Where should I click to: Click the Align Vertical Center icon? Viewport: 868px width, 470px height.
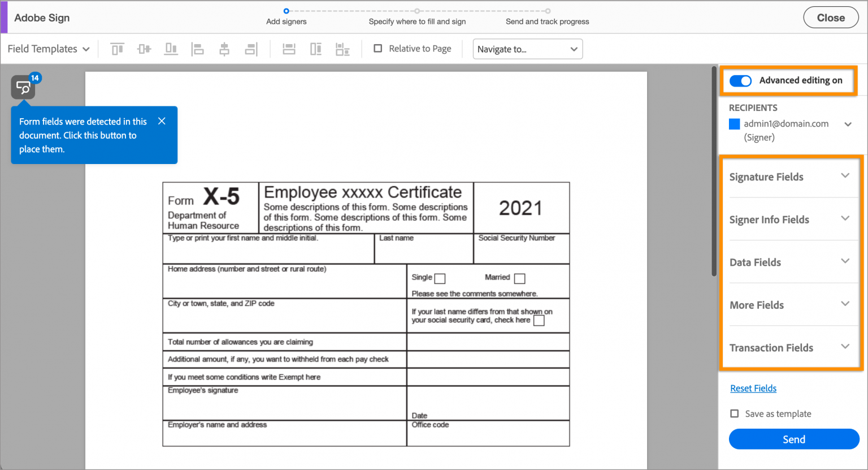[144, 49]
